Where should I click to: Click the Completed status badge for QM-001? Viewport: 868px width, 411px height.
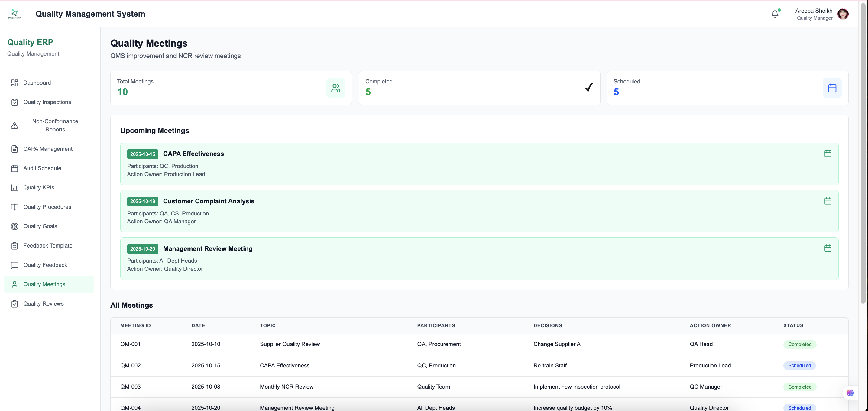[x=799, y=344]
